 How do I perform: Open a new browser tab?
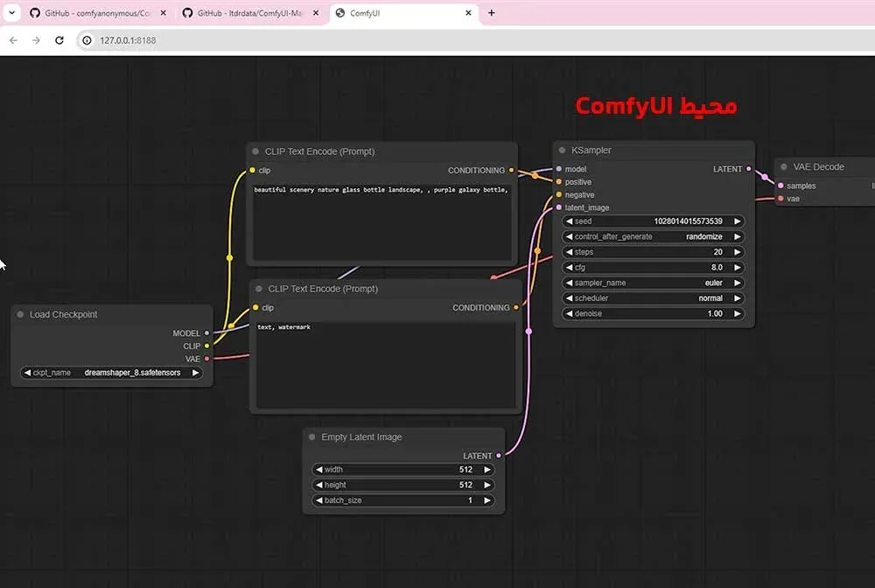[x=491, y=12]
